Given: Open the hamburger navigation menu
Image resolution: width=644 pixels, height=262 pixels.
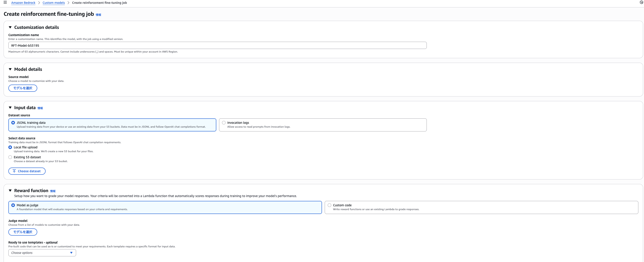Looking at the screenshot, I should coord(5,2).
